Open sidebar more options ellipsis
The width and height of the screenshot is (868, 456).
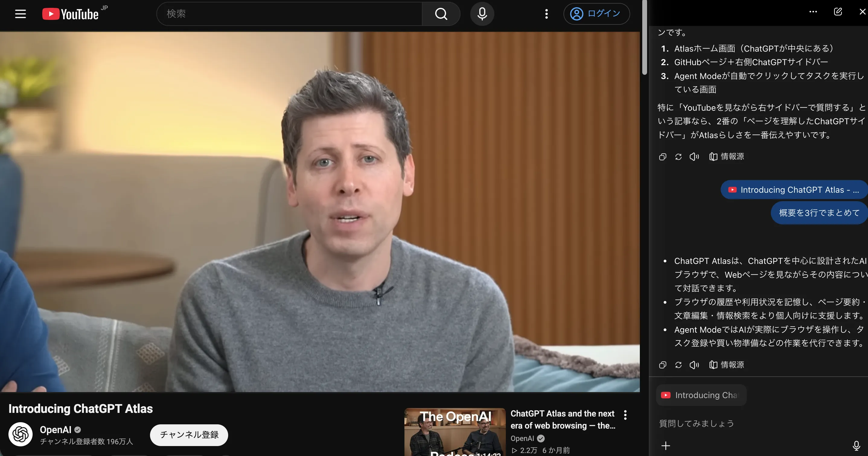[813, 12]
